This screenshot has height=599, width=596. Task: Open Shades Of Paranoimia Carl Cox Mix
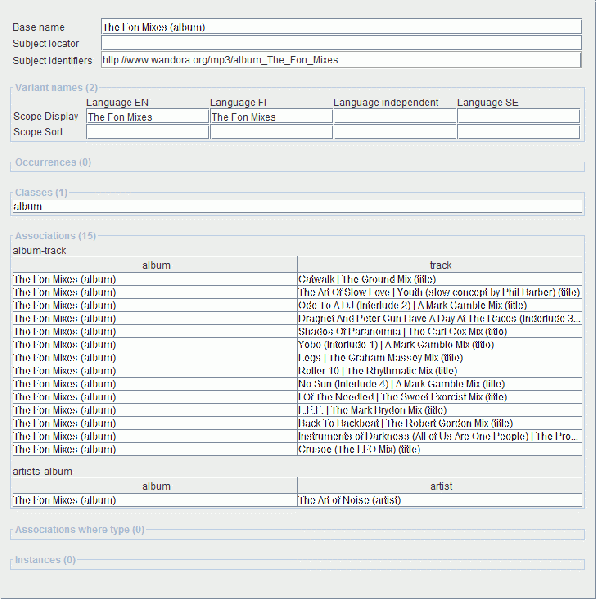440,332
